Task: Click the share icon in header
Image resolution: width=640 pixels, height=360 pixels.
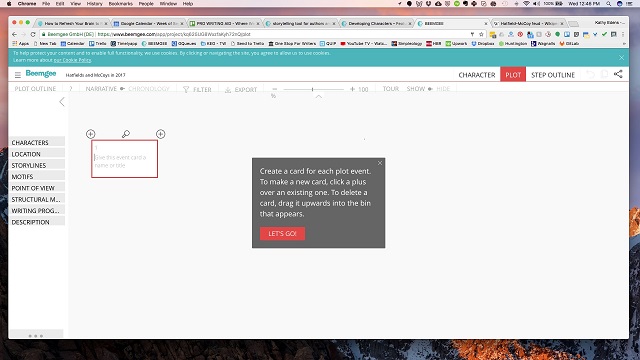Action: [x=618, y=74]
